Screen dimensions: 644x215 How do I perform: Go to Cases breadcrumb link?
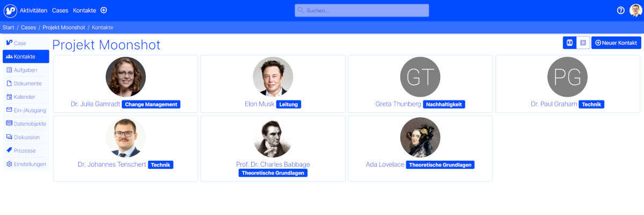point(28,27)
